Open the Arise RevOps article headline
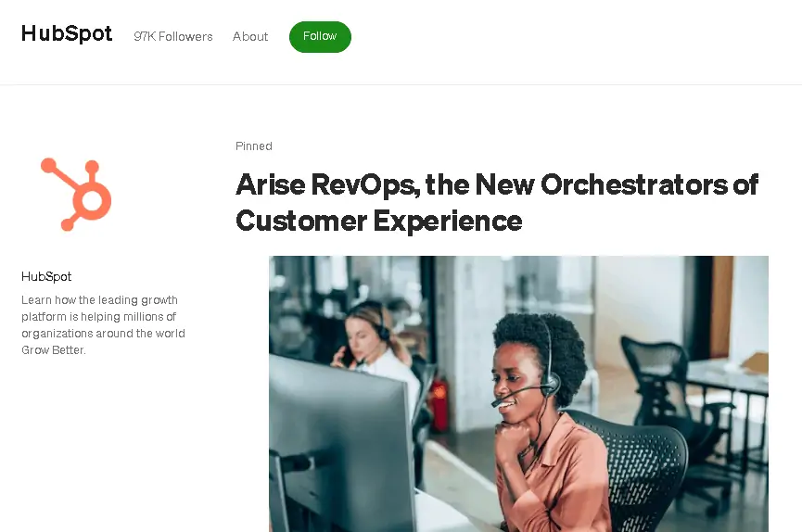 pos(497,203)
